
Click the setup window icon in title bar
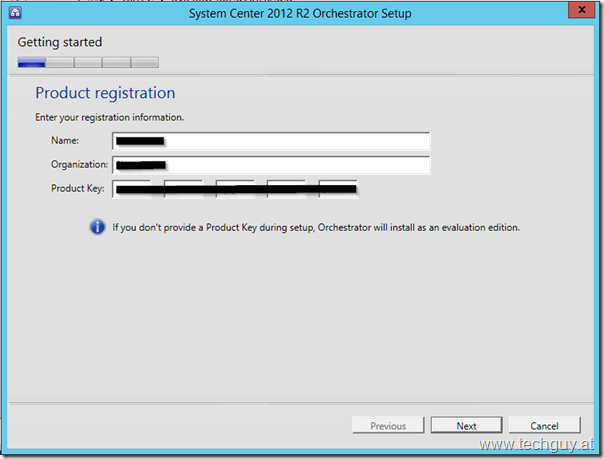[x=17, y=13]
